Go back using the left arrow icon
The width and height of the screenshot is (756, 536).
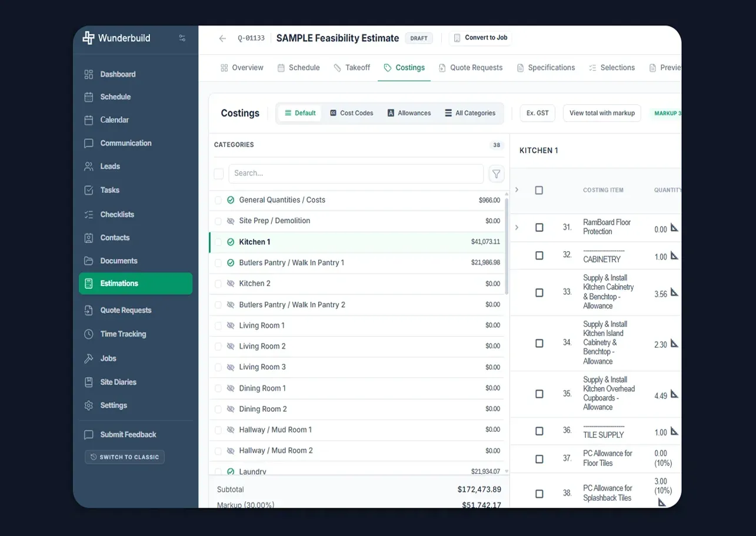(x=222, y=38)
